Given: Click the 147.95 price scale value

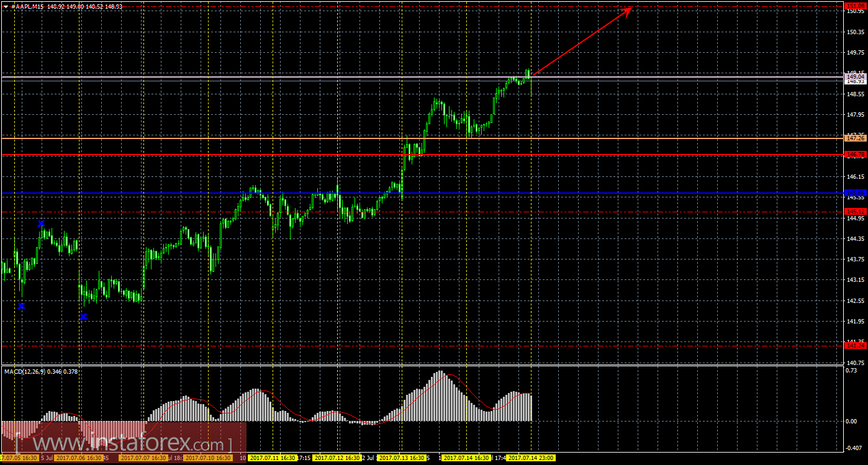Looking at the screenshot, I should tap(855, 115).
